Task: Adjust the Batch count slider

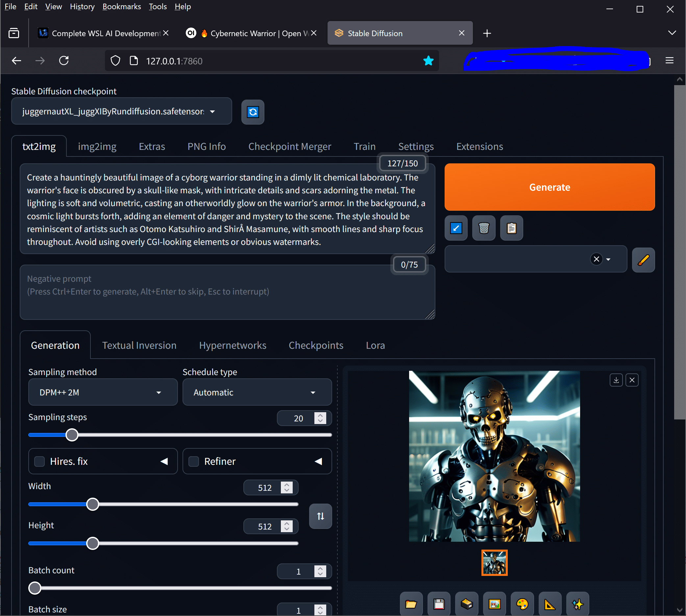Action: click(x=180, y=588)
